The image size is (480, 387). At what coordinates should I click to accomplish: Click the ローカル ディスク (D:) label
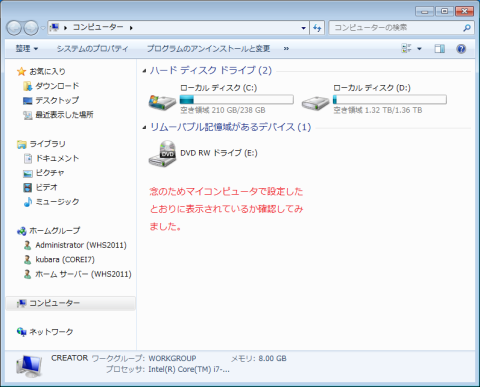click(x=372, y=88)
